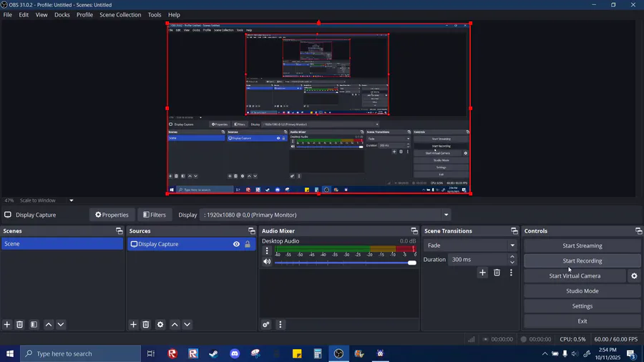Viewport: 644px width, 362px height.
Task: Open notification center in taskbar
Action: pos(631,353)
